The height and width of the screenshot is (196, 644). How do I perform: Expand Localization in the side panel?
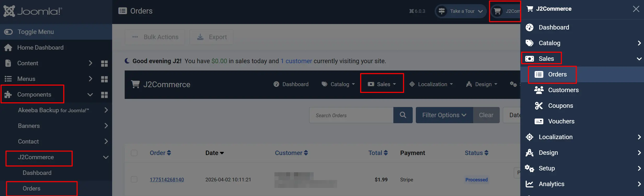pyautogui.click(x=639, y=137)
